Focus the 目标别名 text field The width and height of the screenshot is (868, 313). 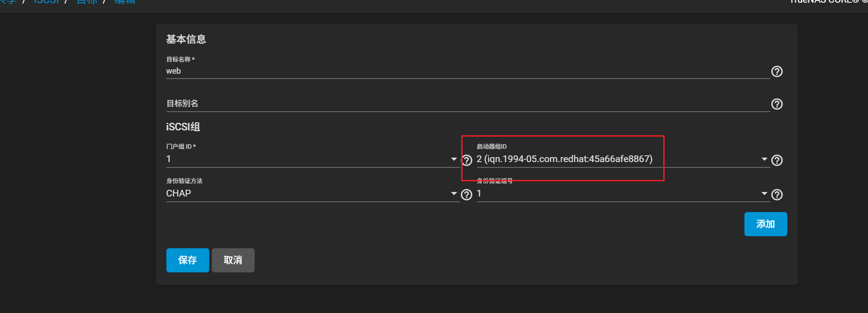[x=467, y=104]
